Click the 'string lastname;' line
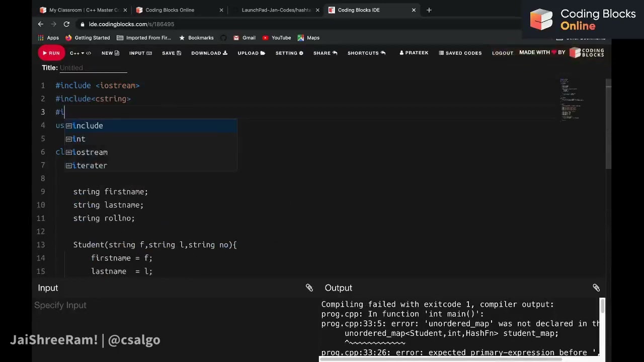 click(x=109, y=205)
